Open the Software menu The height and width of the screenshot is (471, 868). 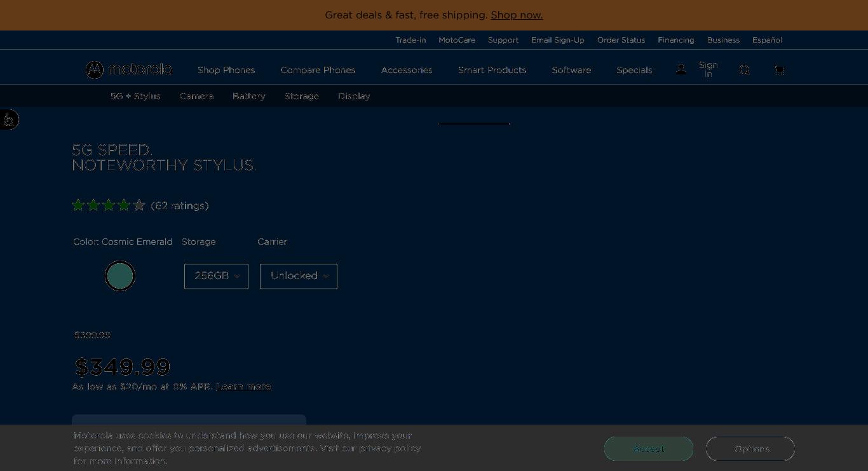click(x=571, y=70)
